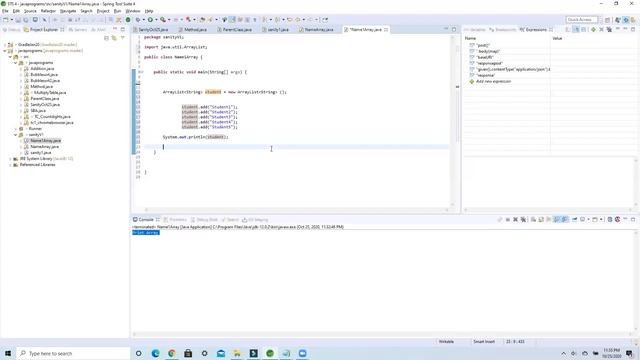Toggle Word Wrap in console toolbar
This screenshot has width=640, height=360.
tap(549, 220)
